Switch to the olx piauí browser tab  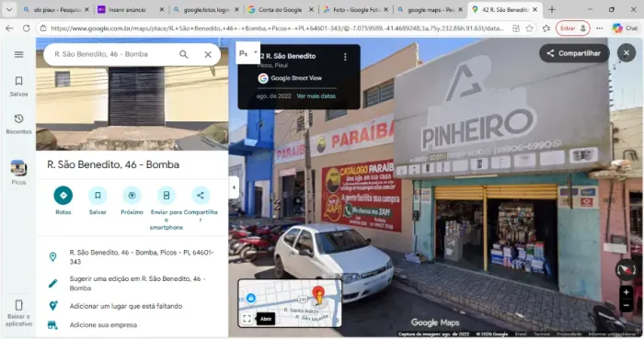click(x=57, y=9)
